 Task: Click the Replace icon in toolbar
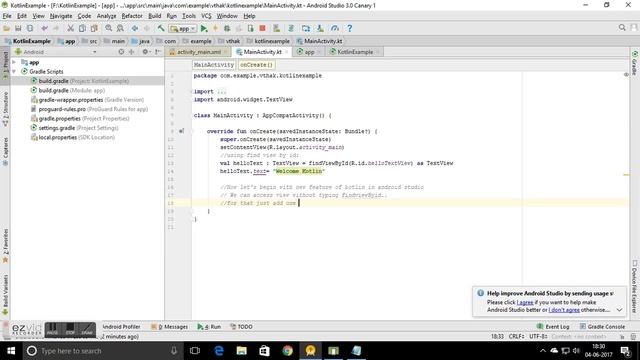pos(120,28)
